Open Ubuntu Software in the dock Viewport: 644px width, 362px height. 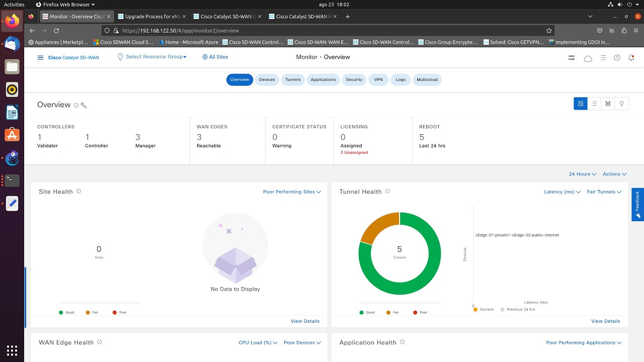coord(12,135)
